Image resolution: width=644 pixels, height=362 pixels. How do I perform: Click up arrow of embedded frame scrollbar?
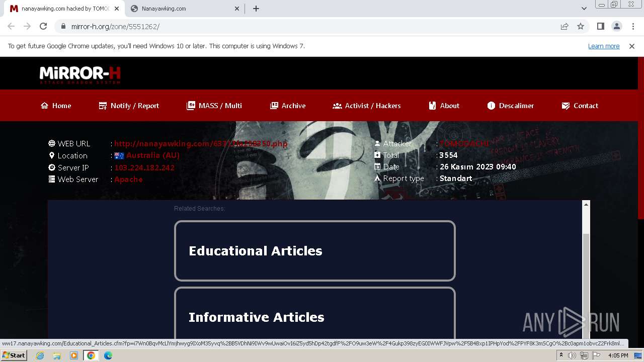click(586, 204)
